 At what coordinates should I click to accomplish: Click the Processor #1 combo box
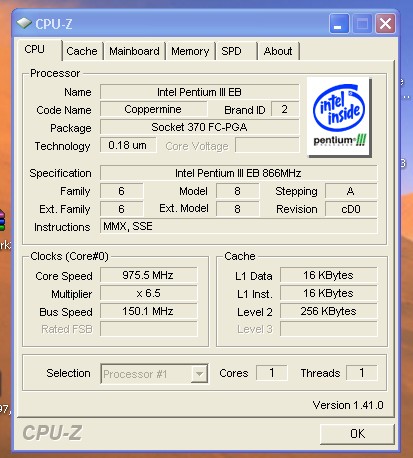pos(154,374)
